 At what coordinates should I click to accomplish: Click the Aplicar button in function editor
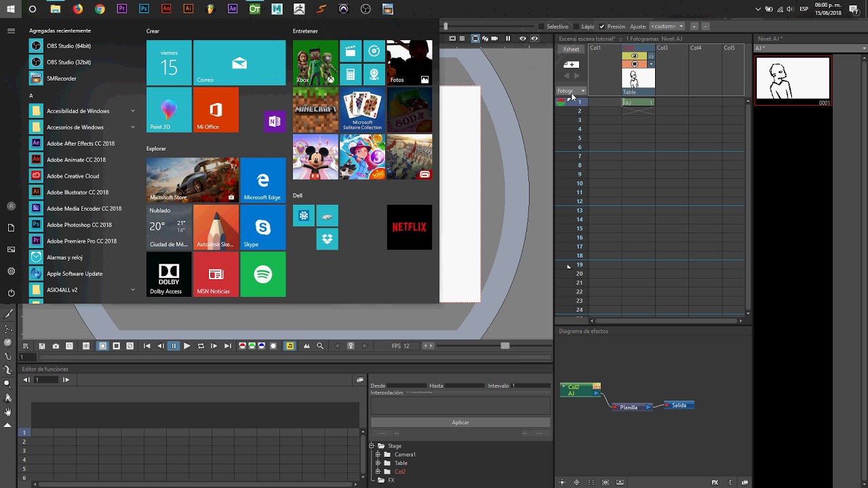[x=460, y=422]
